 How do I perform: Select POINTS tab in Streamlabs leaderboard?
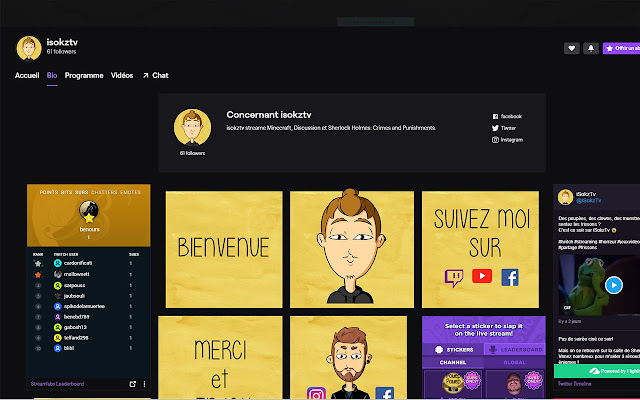[49, 192]
